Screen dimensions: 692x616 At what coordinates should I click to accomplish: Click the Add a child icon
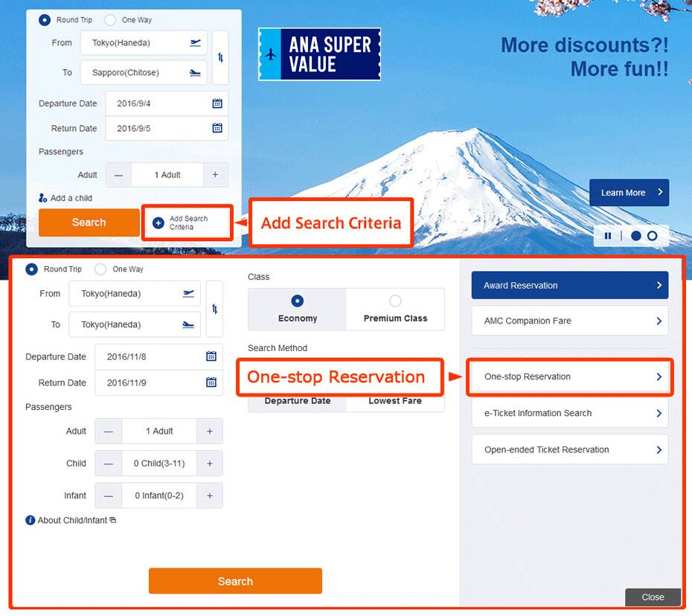point(43,198)
